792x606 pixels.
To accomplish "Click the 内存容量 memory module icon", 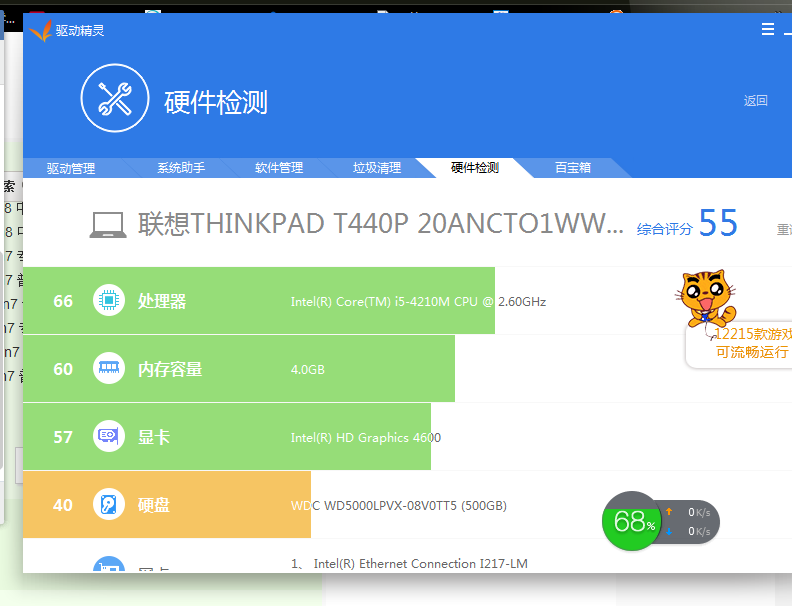I will [108, 369].
